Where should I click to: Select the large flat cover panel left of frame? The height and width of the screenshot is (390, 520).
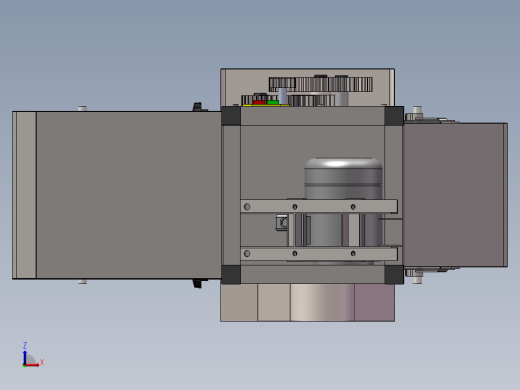(x=128, y=195)
